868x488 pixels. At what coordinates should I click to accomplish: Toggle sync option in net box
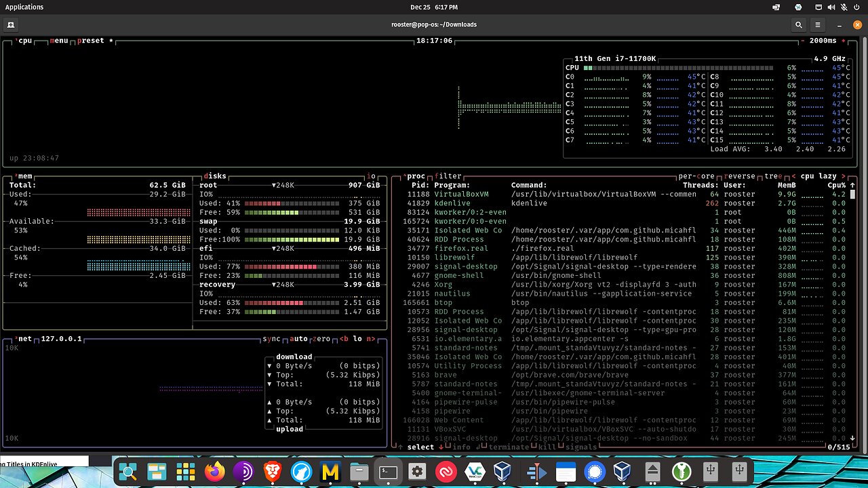[271, 339]
